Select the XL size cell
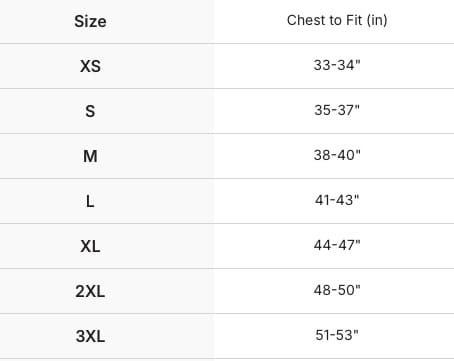 coord(90,246)
